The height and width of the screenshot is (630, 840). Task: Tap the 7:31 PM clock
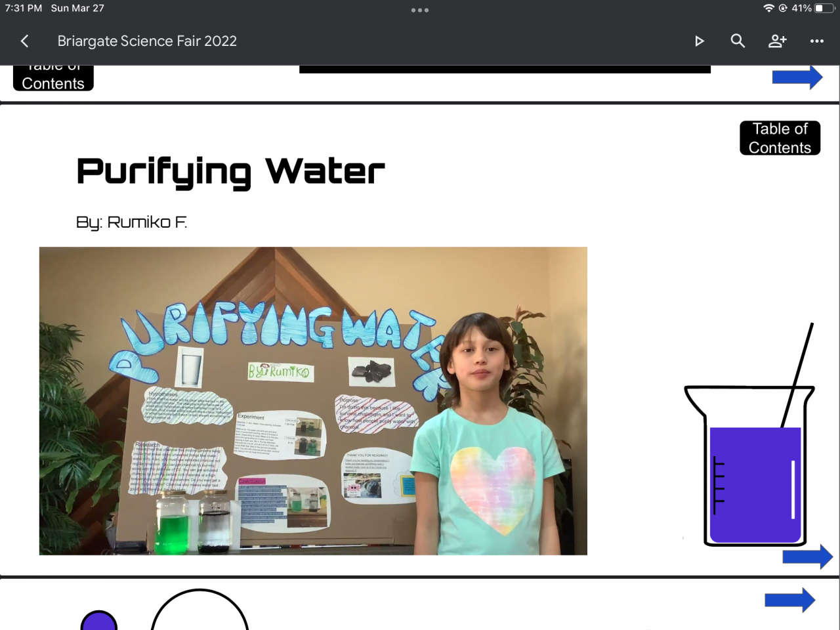(24, 9)
